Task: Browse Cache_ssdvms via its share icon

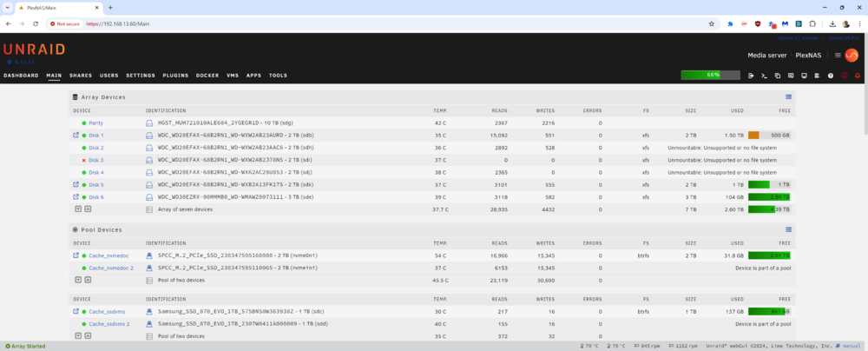Action: 76,312
